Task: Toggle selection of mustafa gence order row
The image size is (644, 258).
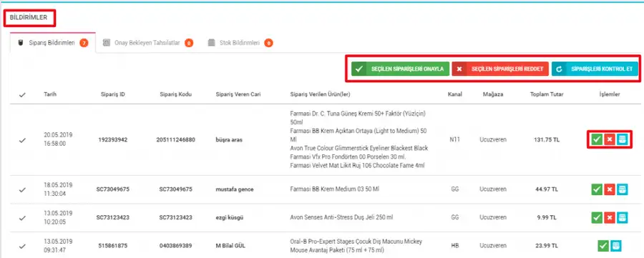Action: coord(23,190)
